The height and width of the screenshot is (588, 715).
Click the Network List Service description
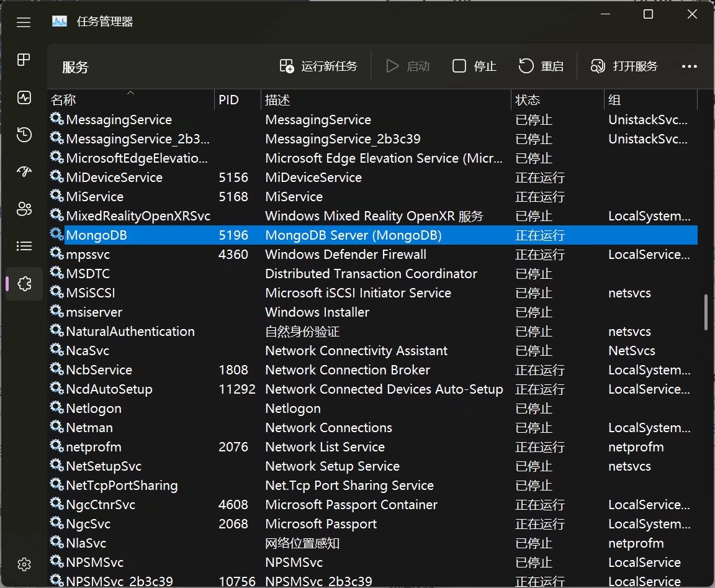[x=325, y=446]
